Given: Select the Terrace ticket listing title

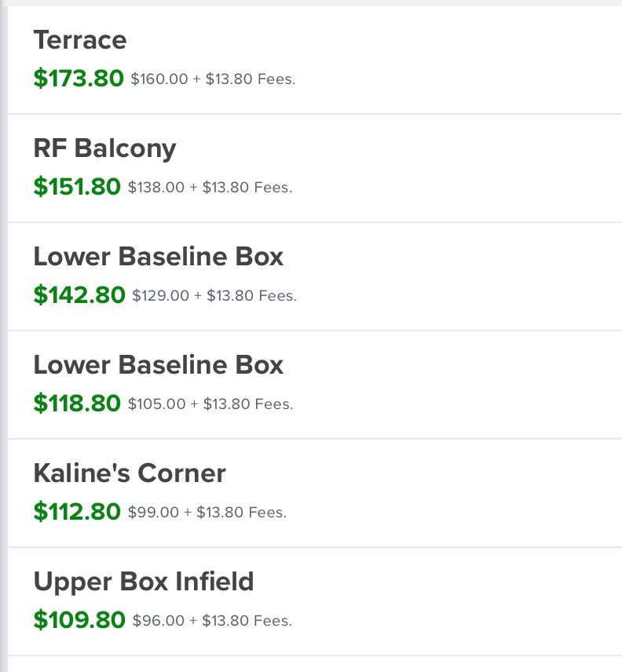Looking at the screenshot, I should pos(80,40).
